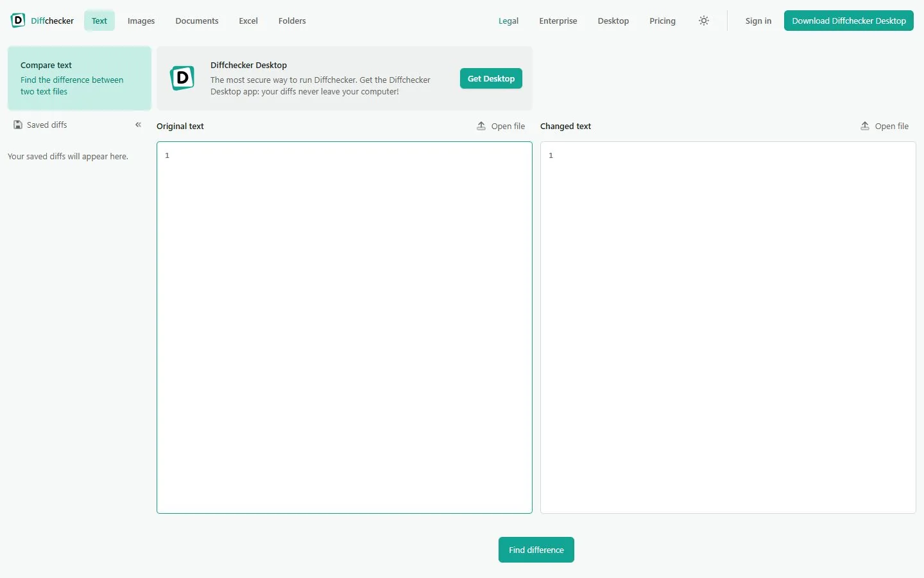Switch to the Text tab

click(x=99, y=21)
